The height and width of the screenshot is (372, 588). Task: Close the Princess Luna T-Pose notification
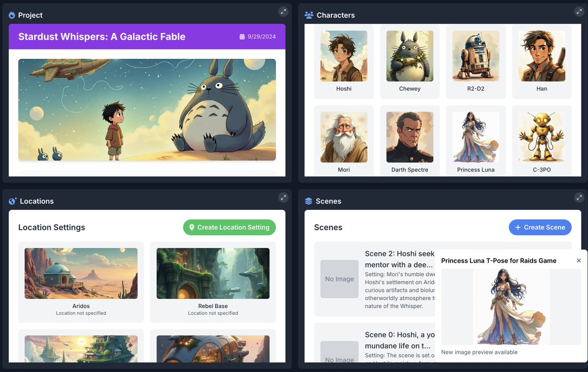(579, 261)
